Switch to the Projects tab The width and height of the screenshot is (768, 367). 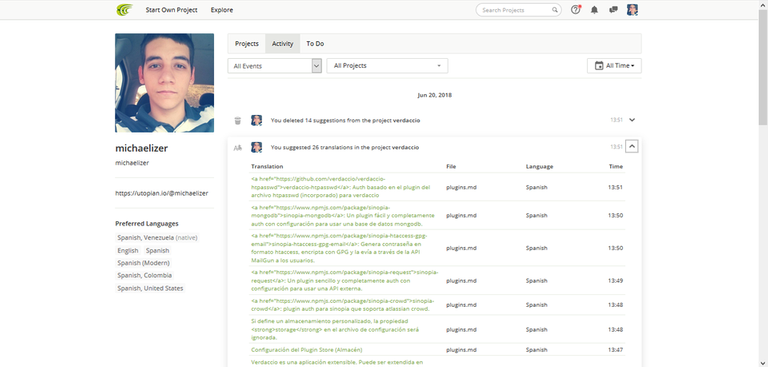click(246, 44)
